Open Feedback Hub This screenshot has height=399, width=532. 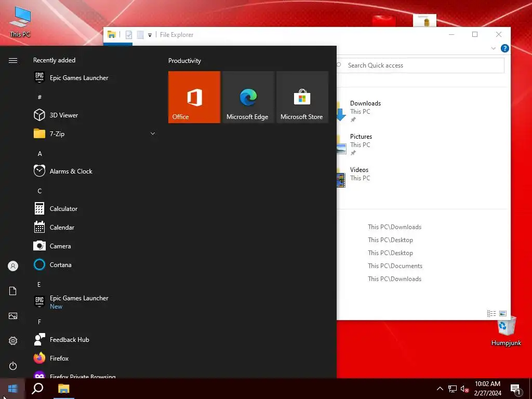95,339
